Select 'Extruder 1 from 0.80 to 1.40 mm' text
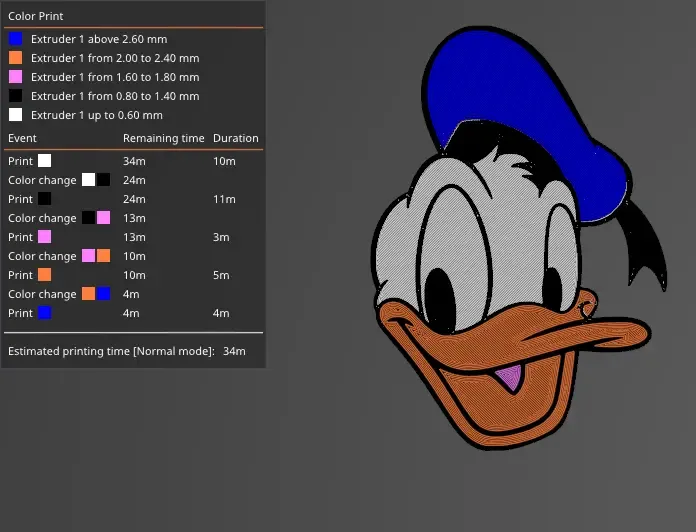Screen dimensions: 696x532 pos(115,96)
